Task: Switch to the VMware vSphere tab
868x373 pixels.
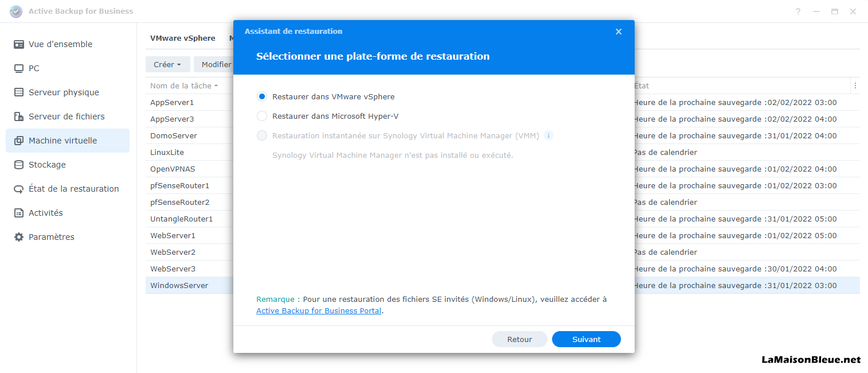Action: (183, 38)
